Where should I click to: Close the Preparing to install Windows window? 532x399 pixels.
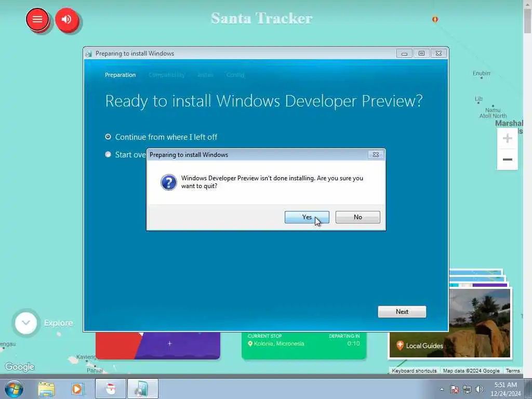pos(438,54)
